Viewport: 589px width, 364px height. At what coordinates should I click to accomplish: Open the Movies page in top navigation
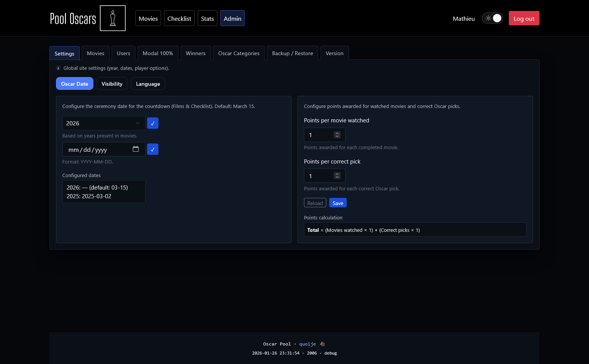tap(148, 18)
